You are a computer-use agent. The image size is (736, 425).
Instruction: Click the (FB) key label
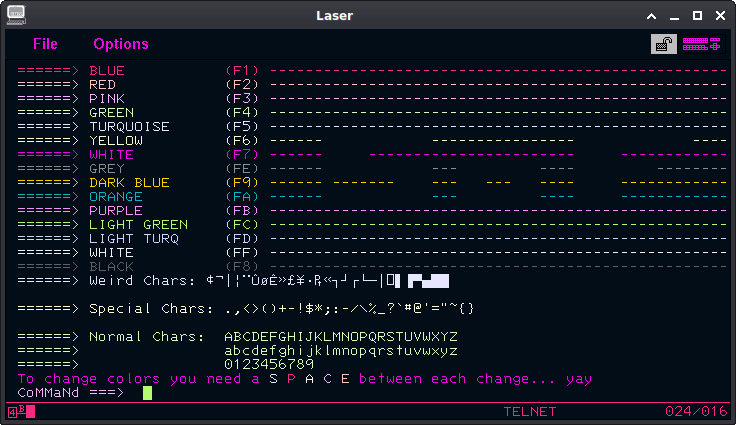point(242,211)
